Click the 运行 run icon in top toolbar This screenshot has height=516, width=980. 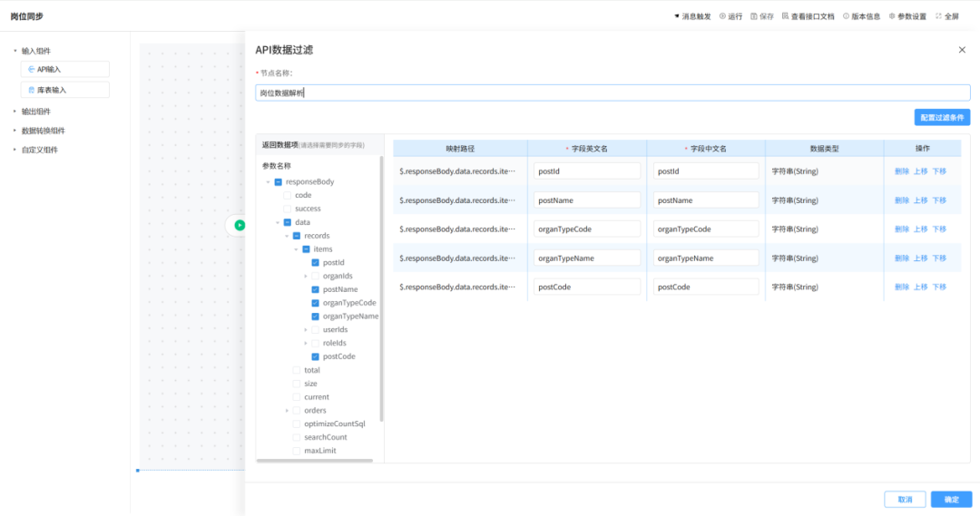click(x=723, y=16)
